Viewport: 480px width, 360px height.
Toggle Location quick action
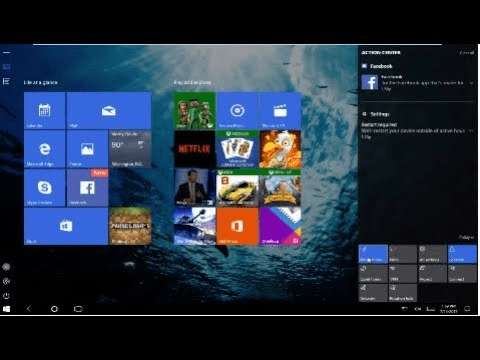point(462,254)
